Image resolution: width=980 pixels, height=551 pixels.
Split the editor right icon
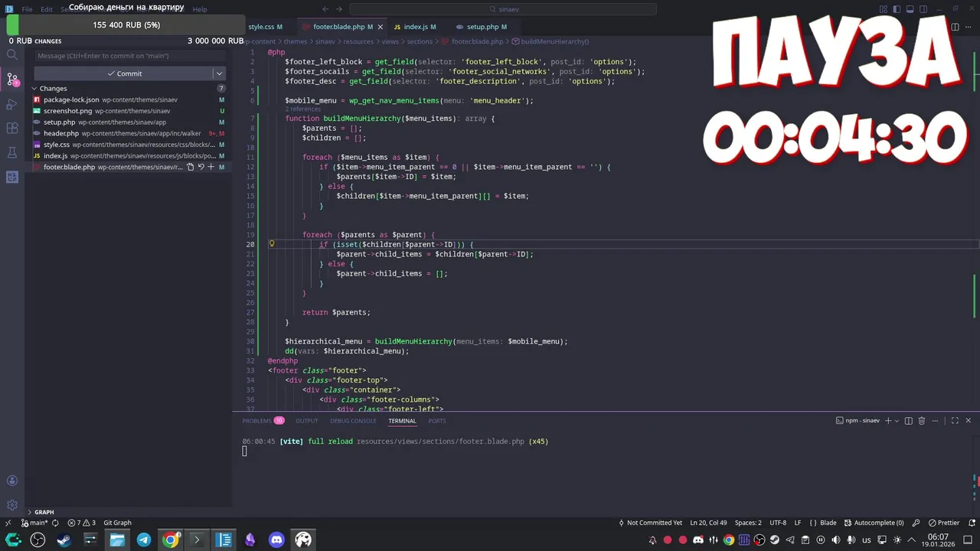955,27
